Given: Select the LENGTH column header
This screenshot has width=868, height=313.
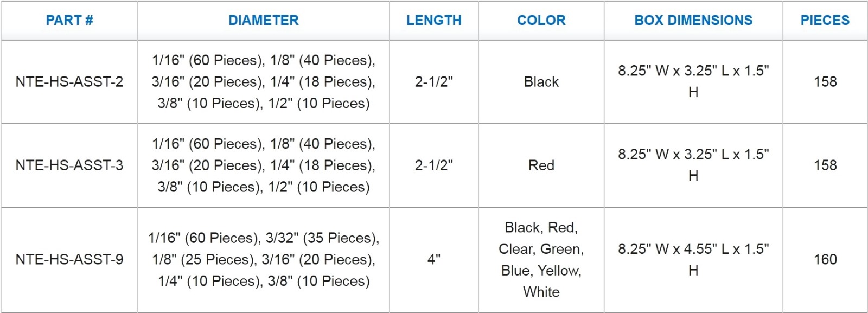Looking at the screenshot, I should tap(434, 21).
